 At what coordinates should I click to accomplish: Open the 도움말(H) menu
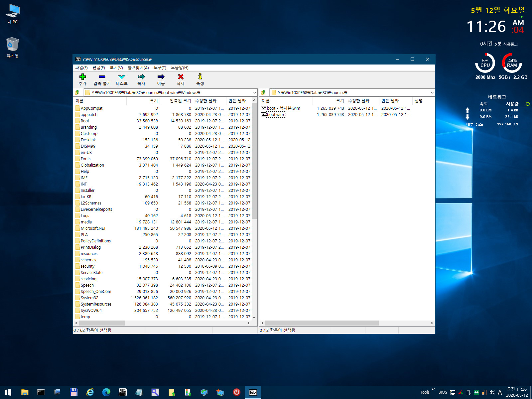(x=180, y=67)
